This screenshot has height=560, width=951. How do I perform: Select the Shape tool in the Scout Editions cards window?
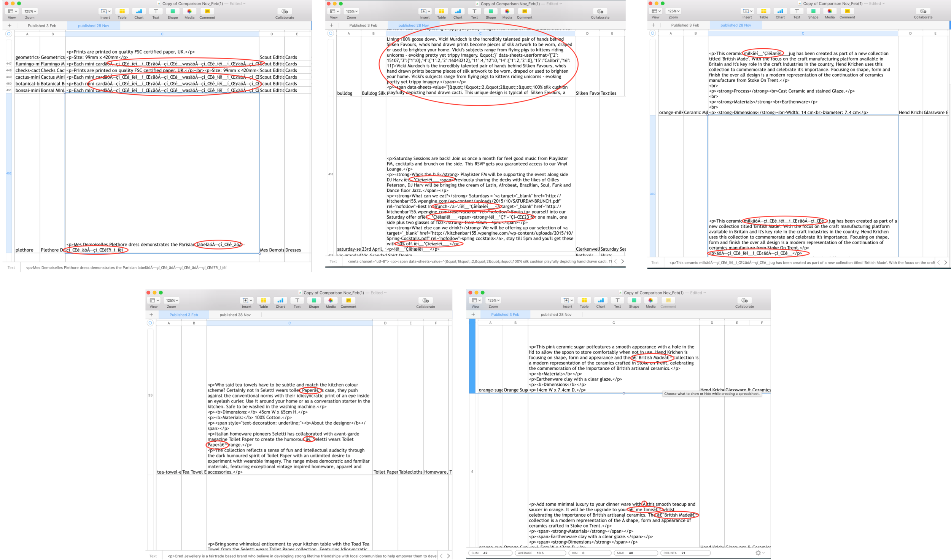173,11
